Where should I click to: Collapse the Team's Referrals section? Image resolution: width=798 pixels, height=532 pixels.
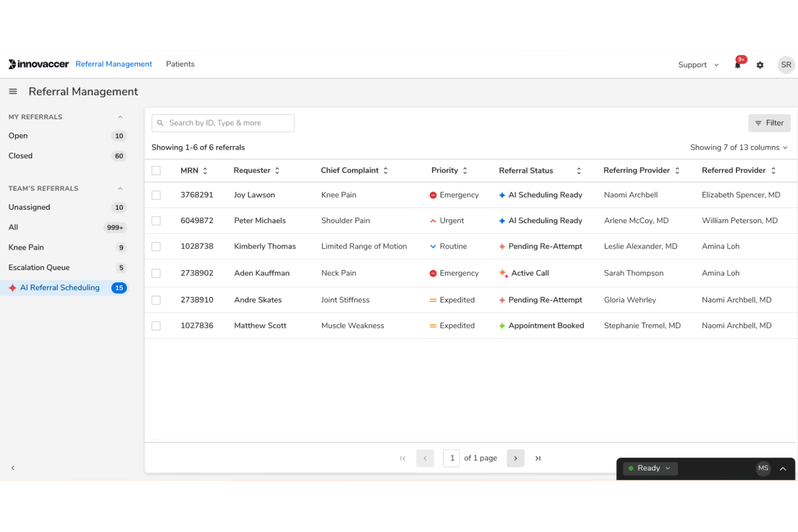[120, 189]
